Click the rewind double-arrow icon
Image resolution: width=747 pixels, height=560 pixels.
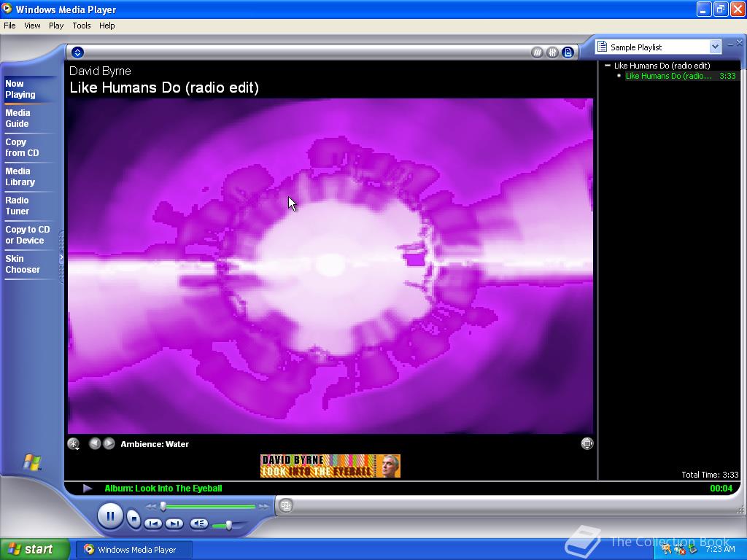[152, 507]
